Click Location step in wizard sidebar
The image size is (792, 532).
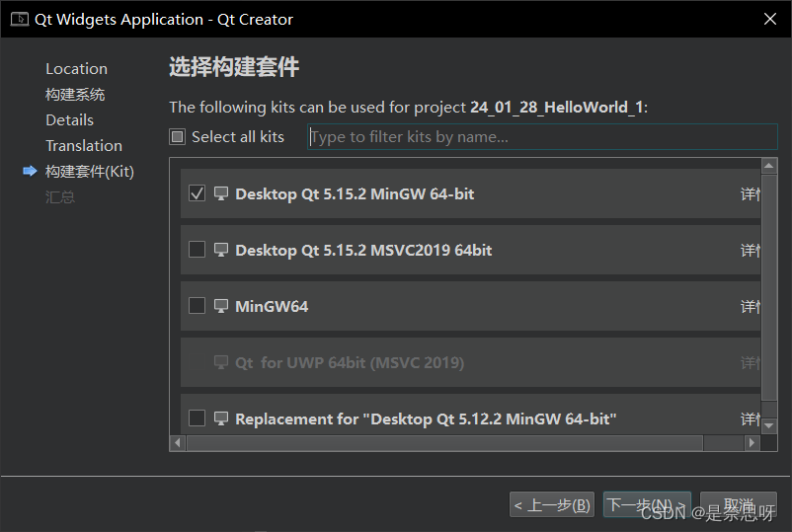[76, 69]
